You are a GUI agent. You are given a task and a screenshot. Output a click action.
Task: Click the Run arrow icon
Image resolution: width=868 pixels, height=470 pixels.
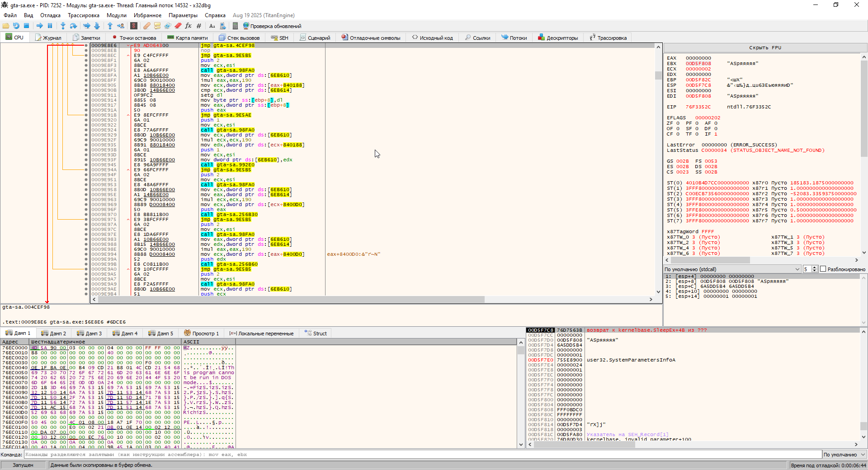(x=40, y=26)
